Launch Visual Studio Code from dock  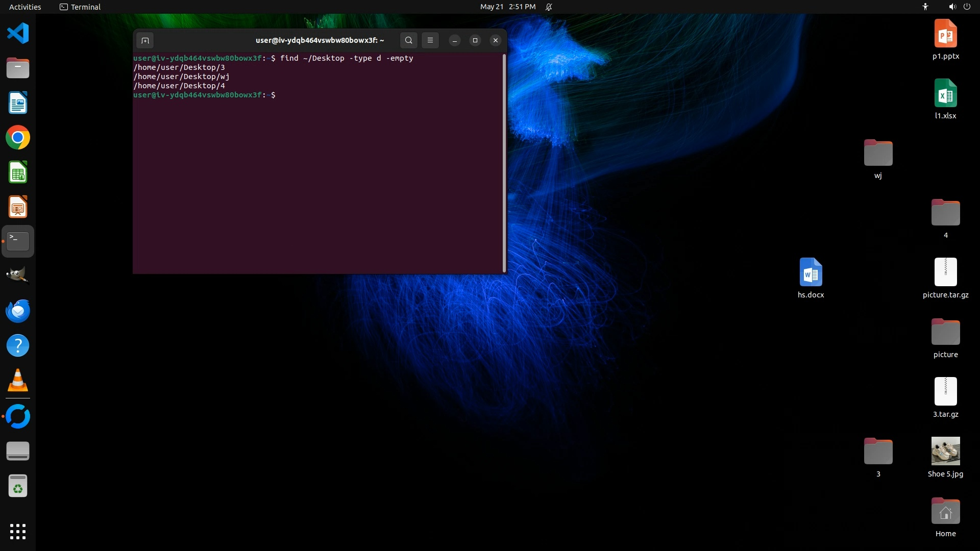pyautogui.click(x=18, y=34)
